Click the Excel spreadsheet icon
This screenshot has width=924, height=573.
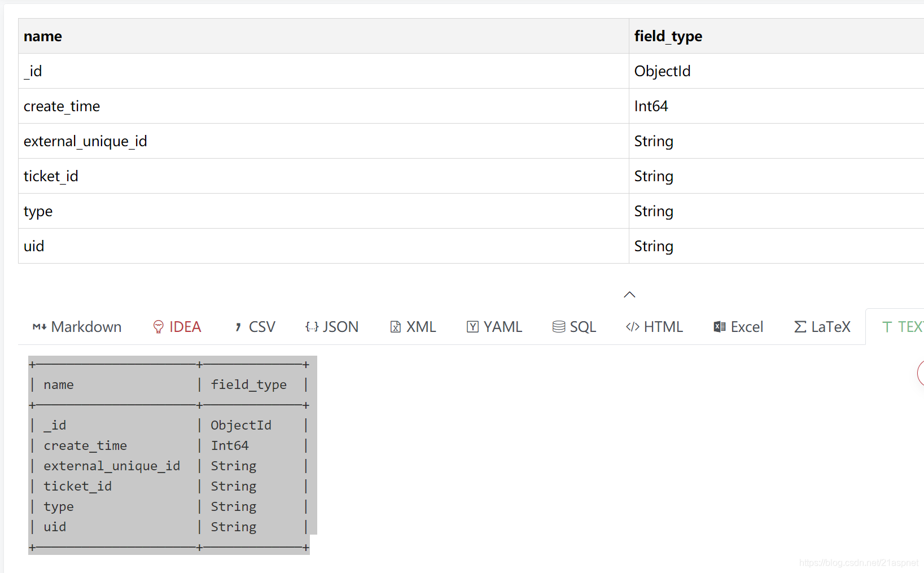coord(719,327)
